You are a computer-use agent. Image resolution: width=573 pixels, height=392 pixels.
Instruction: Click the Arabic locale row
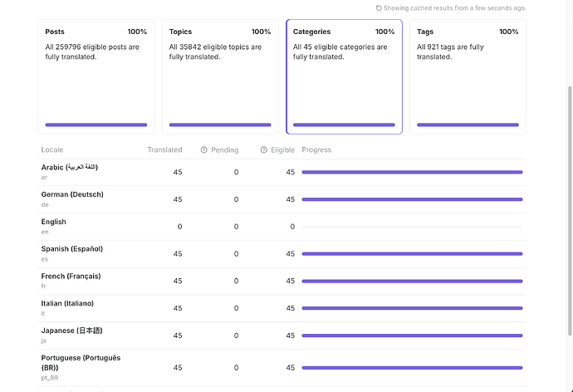(x=282, y=172)
